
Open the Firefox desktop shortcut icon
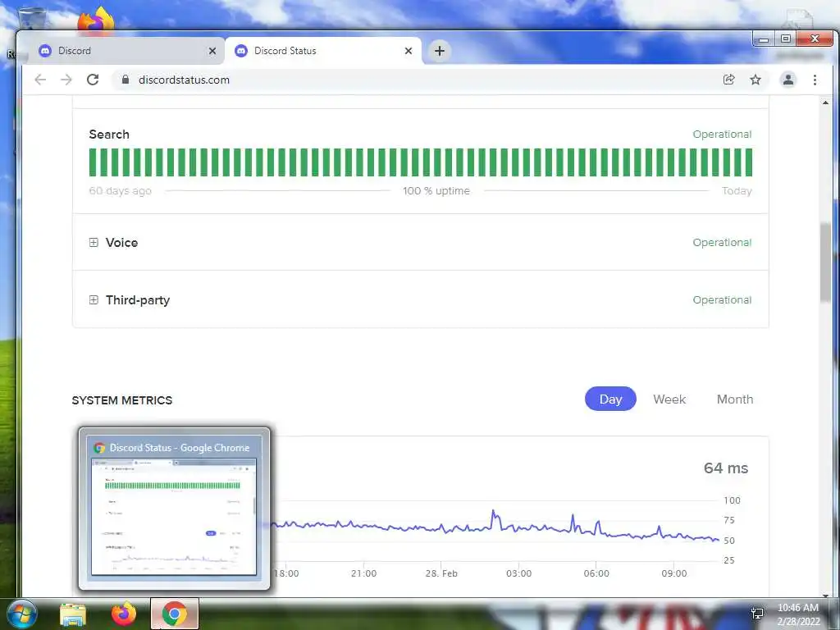(x=96, y=20)
